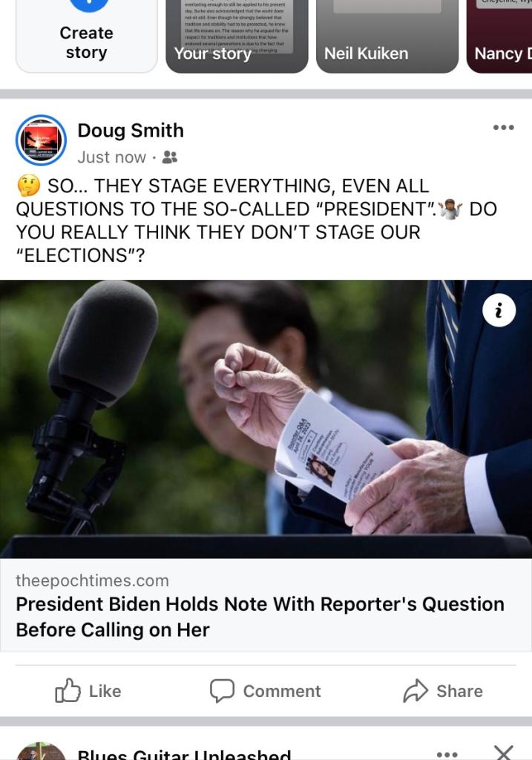Tap the friends audience icon beside Just now
Image resolution: width=532 pixels, height=760 pixels.
[170, 157]
